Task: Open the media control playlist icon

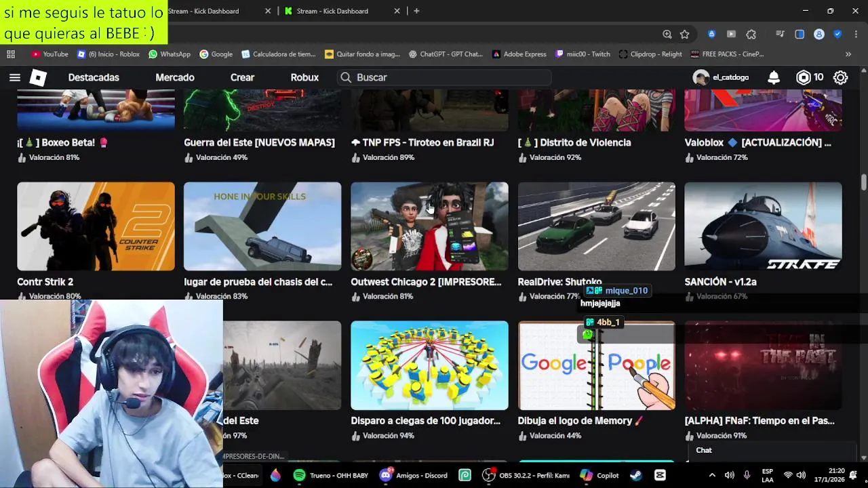Action: pos(781,34)
